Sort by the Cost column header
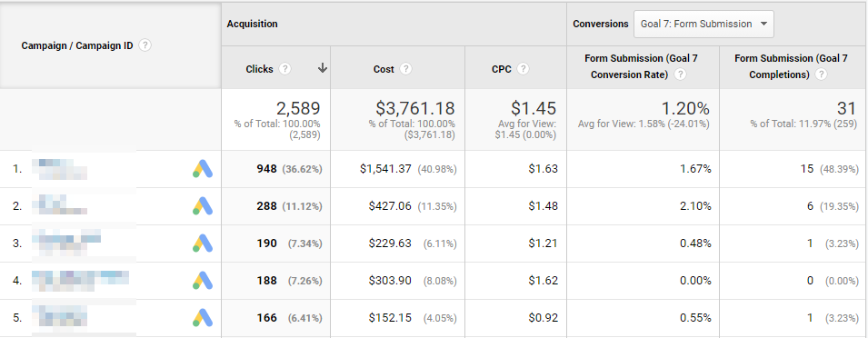Screen dimensions: 868x338 [384, 69]
